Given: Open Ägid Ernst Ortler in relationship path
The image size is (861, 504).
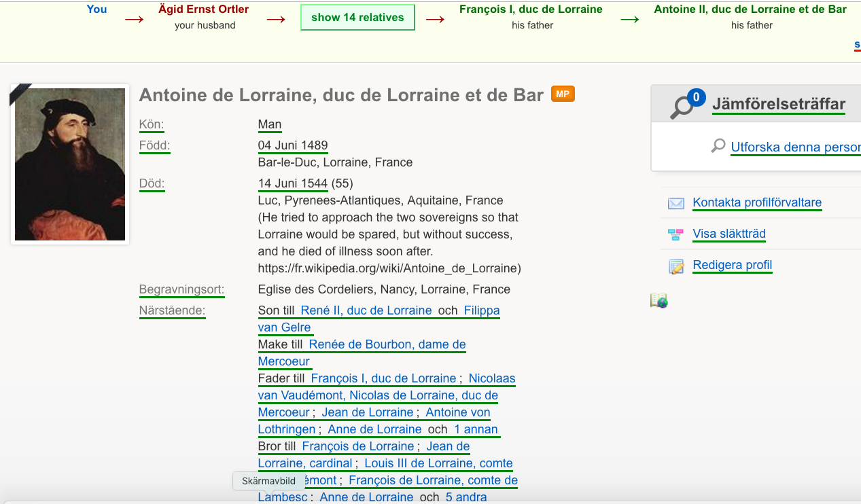Looking at the screenshot, I should click(204, 10).
